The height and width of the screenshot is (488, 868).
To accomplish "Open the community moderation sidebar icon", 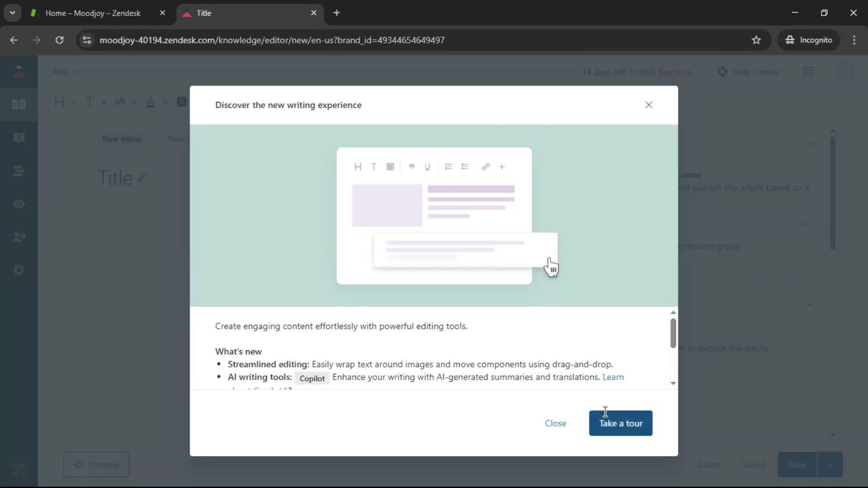I will point(19,138).
